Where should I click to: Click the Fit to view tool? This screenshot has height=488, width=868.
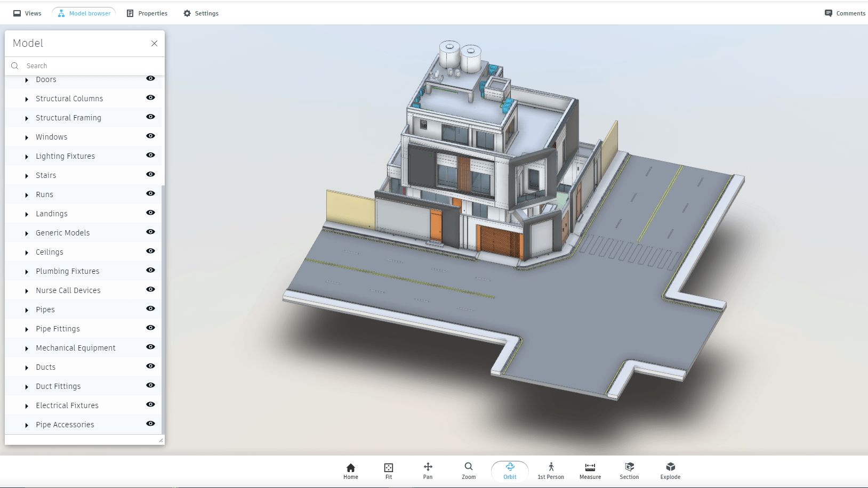click(389, 471)
